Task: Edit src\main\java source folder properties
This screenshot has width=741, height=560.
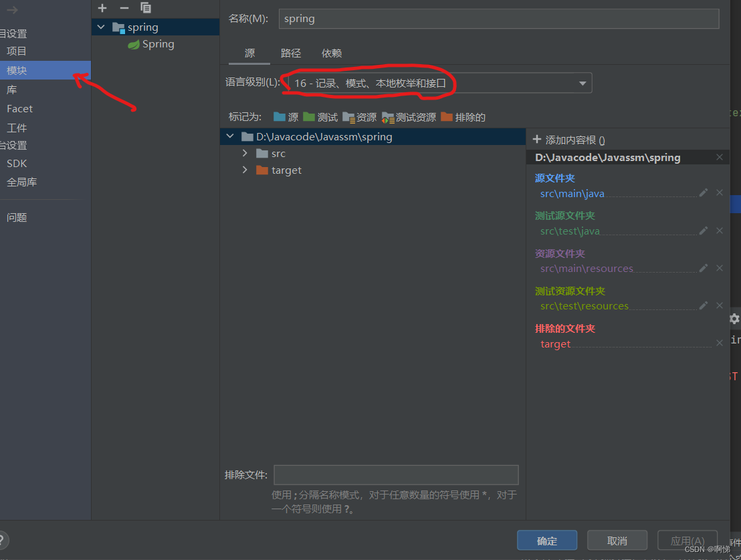Action: tap(703, 192)
